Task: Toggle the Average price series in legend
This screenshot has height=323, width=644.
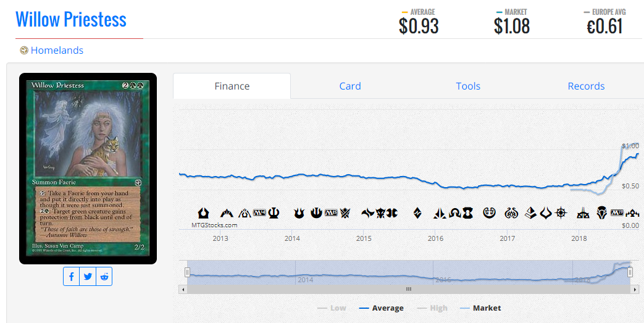Action: click(381, 308)
